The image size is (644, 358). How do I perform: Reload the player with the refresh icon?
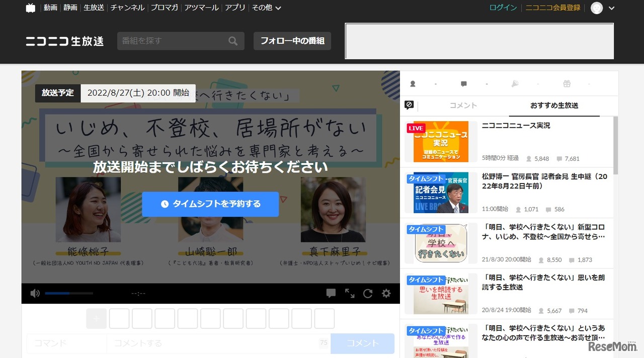(368, 293)
